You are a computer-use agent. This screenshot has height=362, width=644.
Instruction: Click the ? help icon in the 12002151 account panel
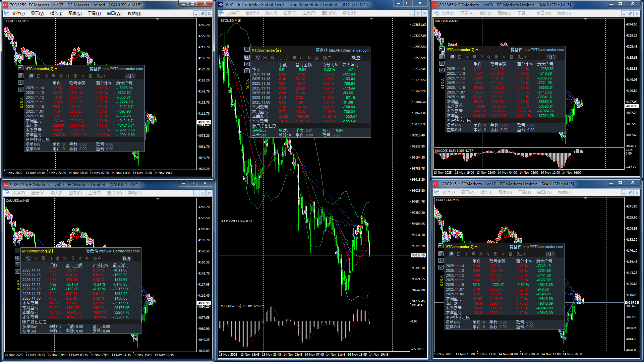(x=441, y=260)
